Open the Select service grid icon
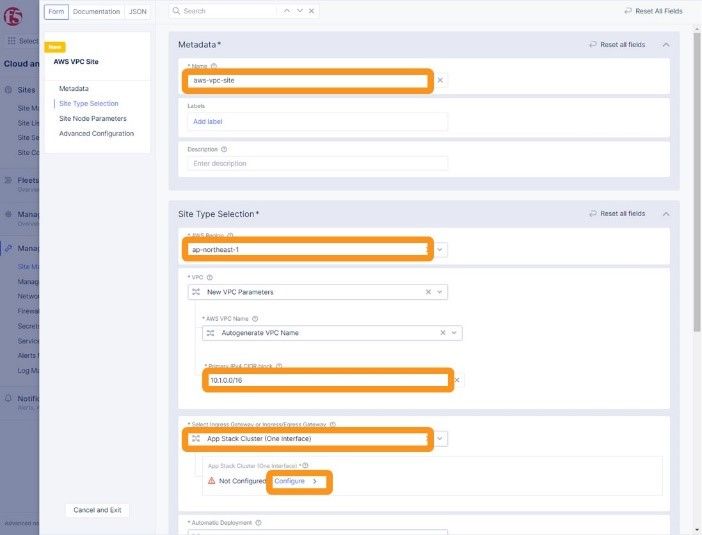 click(12, 41)
